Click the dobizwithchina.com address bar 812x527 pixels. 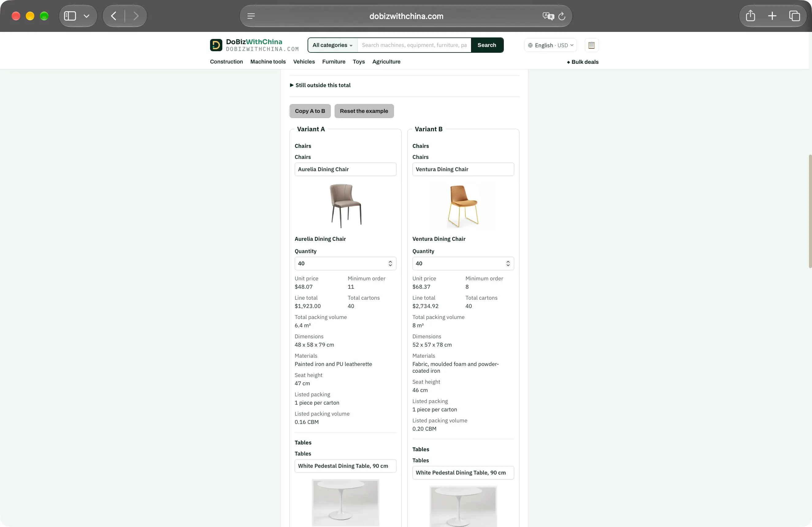406,16
